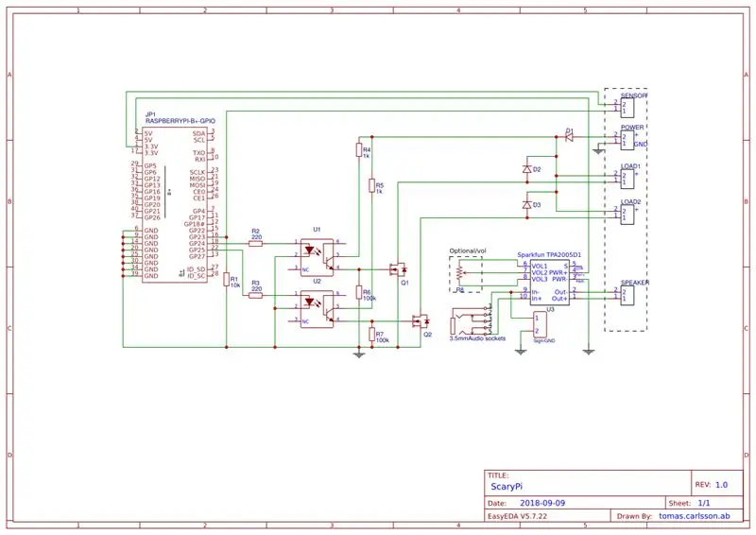
Task: Click the RASPBERRYPI-B+-GPIO header JP1
Action: (x=175, y=204)
